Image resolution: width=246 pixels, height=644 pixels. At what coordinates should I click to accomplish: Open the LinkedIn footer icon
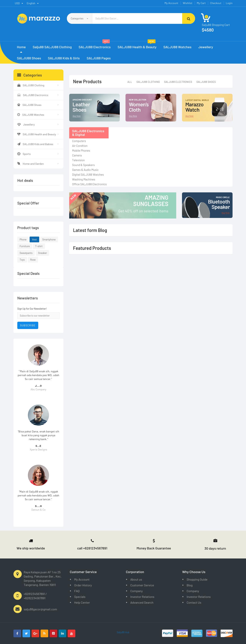(62, 633)
